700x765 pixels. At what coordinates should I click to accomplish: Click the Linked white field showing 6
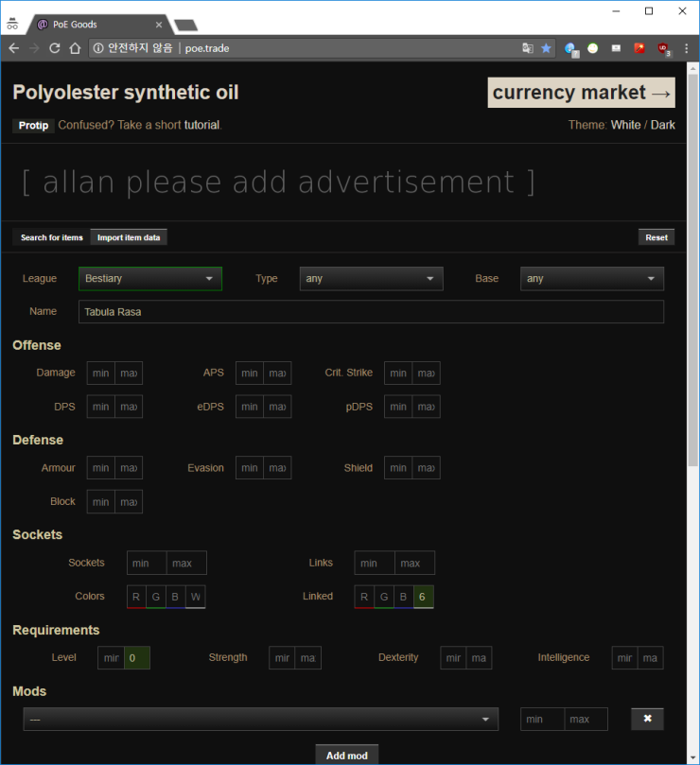click(x=424, y=597)
